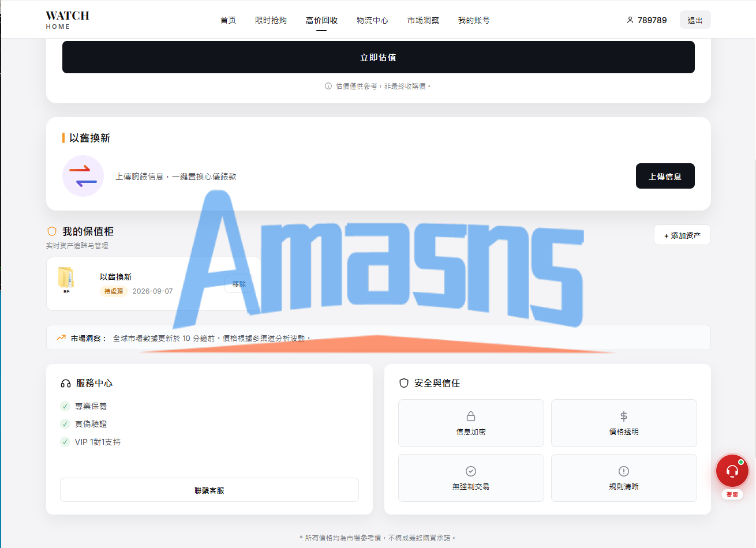Click the trade-in swap arrows icon
Image resolution: width=756 pixels, height=548 pixels.
point(83,176)
